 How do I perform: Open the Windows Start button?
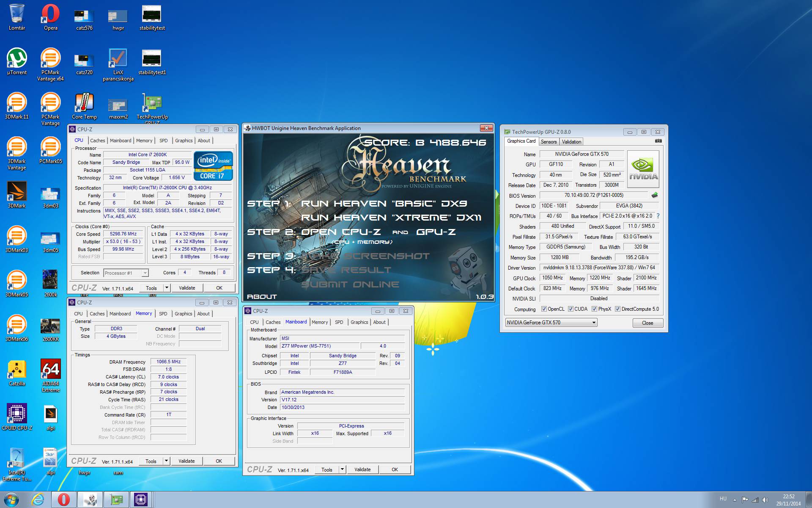tap(11, 500)
